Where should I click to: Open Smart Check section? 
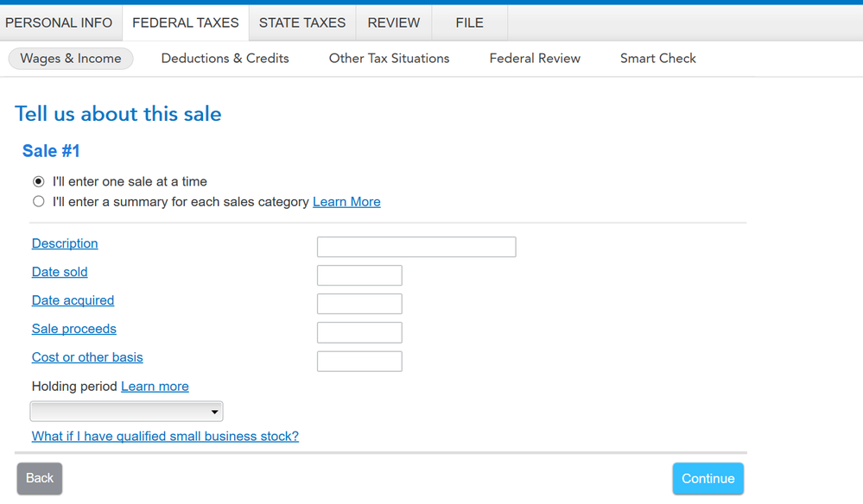pos(658,59)
